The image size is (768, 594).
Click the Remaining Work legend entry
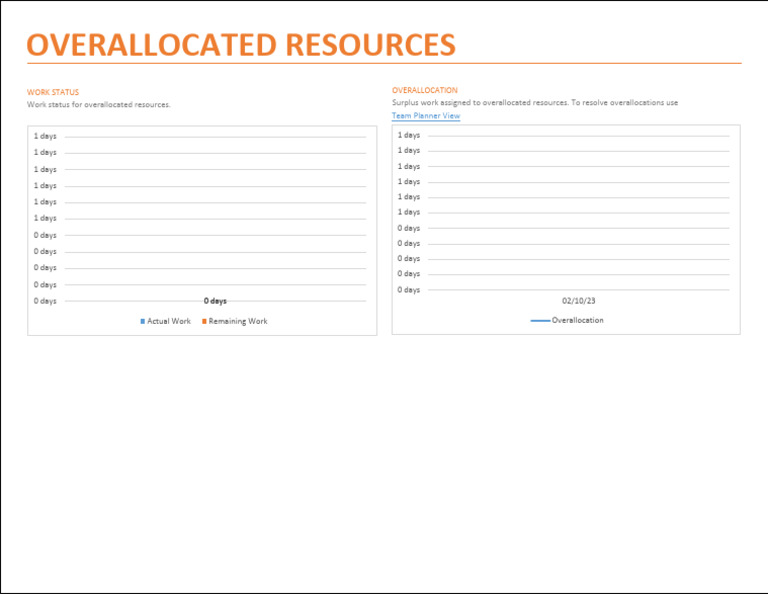235,321
